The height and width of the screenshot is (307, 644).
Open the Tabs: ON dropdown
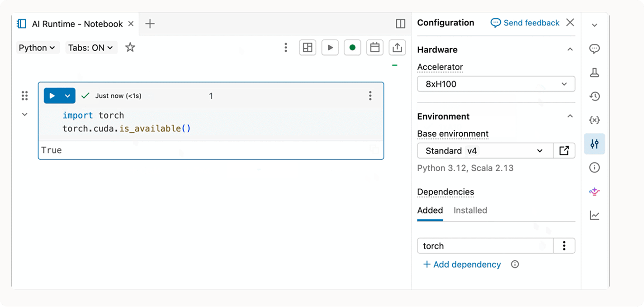point(91,48)
